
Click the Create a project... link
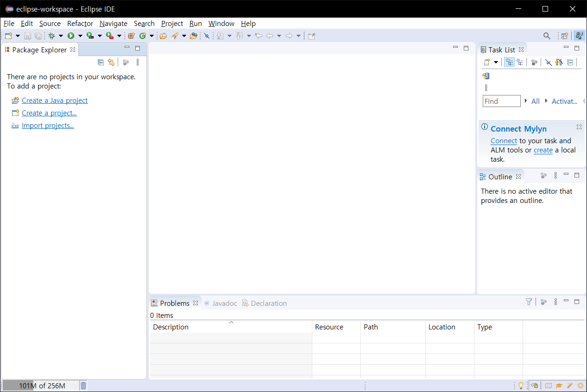tap(49, 113)
